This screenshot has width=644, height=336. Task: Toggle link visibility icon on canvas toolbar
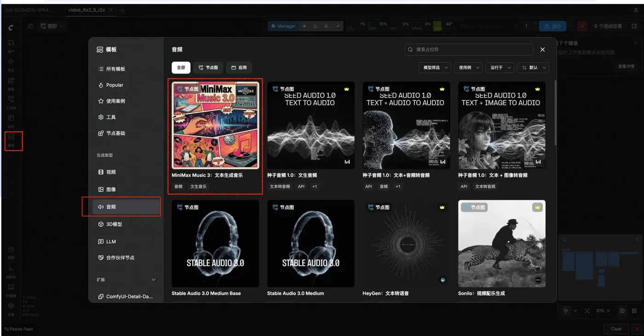coord(634,311)
